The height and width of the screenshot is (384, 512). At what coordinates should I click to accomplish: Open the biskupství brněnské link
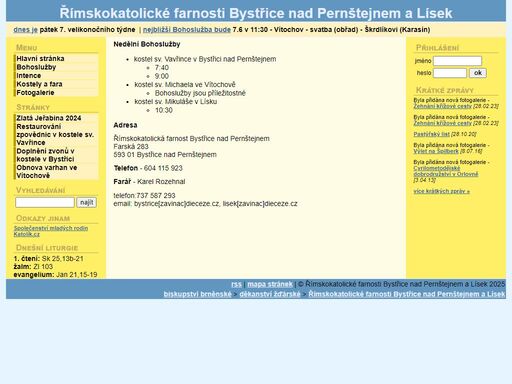pyautogui.click(x=197, y=294)
